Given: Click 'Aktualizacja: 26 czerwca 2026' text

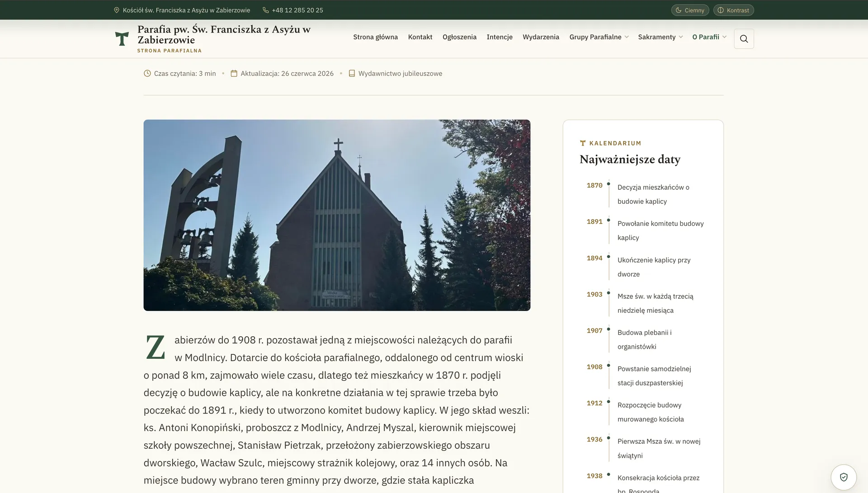Looking at the screenshot, I should pyautogui.click(x=287, y=73).
